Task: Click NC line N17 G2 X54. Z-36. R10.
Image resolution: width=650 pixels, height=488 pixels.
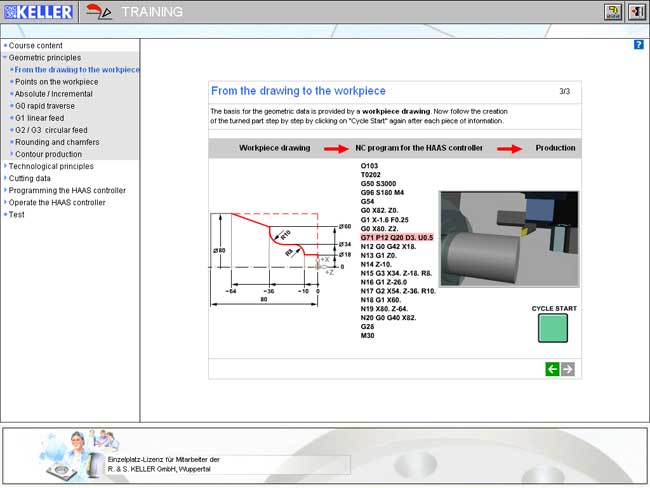Action: pos(398,291)
